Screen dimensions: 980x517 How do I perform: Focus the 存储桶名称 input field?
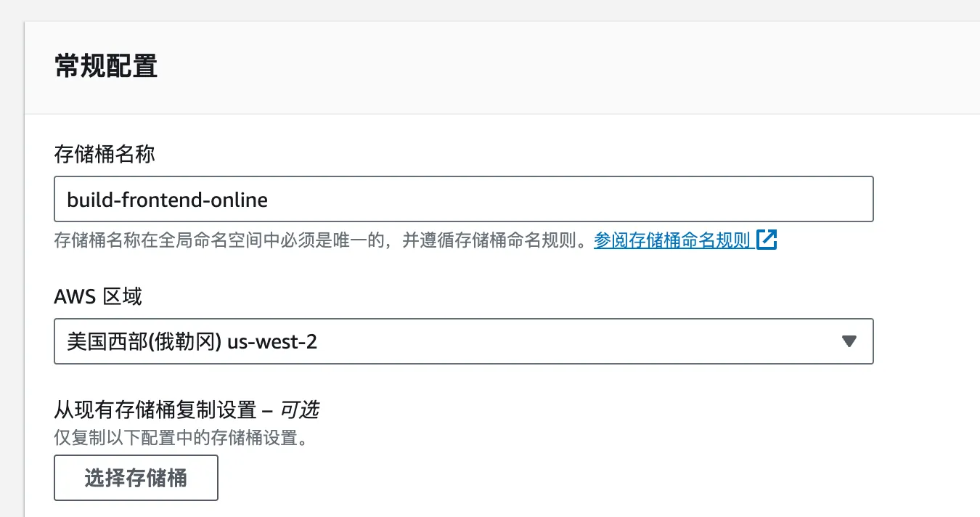tap(463, 199)
